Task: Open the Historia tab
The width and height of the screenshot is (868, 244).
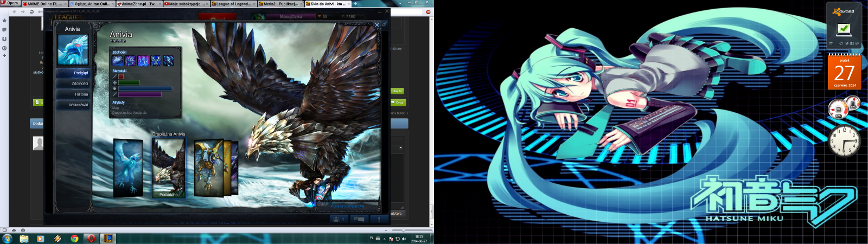Action: click(73, 94)
